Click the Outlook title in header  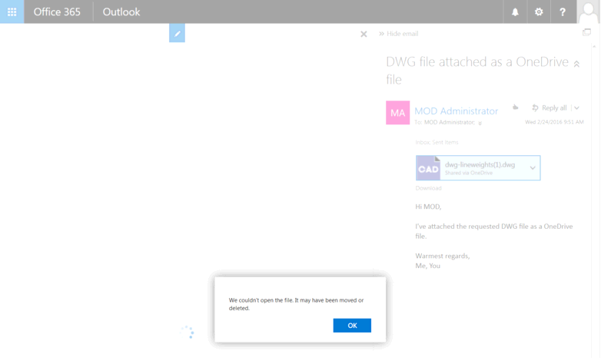point(121,12)
